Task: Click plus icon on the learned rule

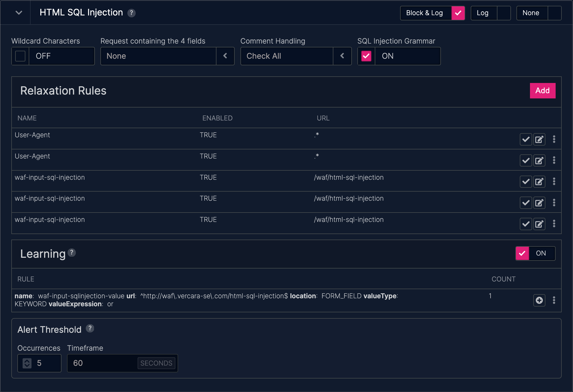Action: pos(539,300)
